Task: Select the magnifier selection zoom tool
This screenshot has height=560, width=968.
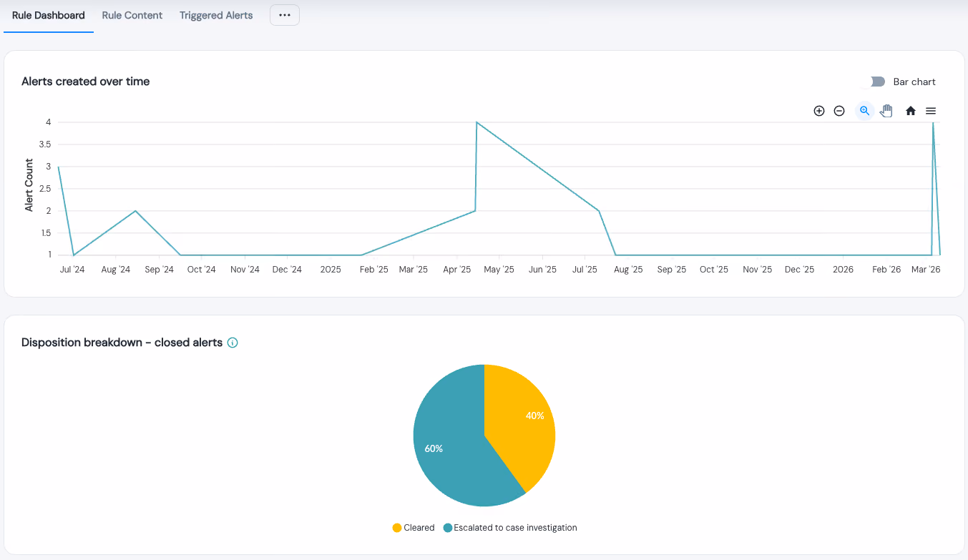Action: coord(865,111)
